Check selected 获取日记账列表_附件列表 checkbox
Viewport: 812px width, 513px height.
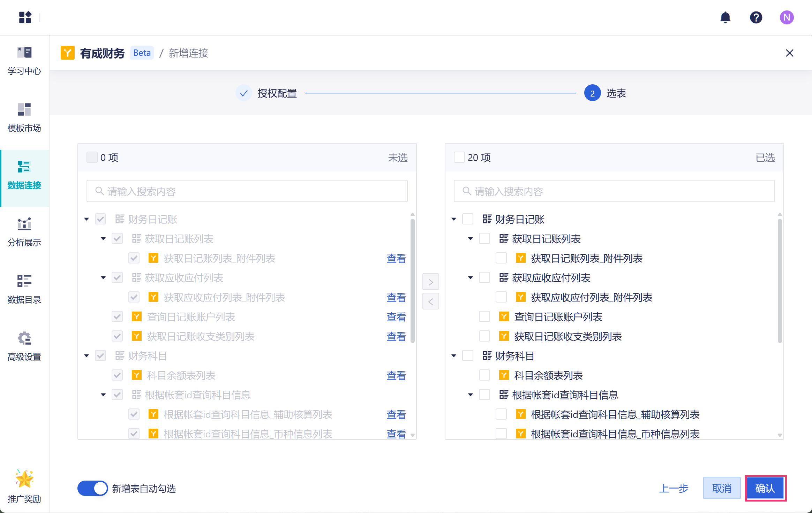501,258
